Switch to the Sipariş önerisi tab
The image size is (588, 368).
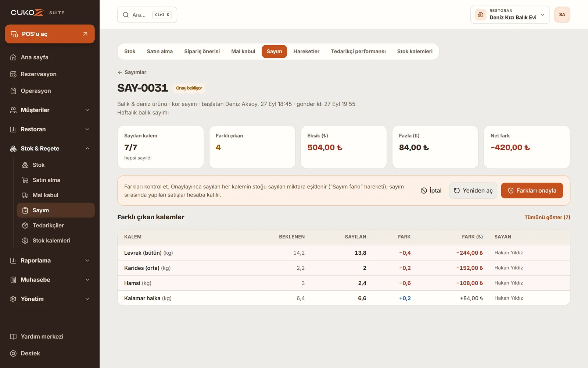coord(202,52)
